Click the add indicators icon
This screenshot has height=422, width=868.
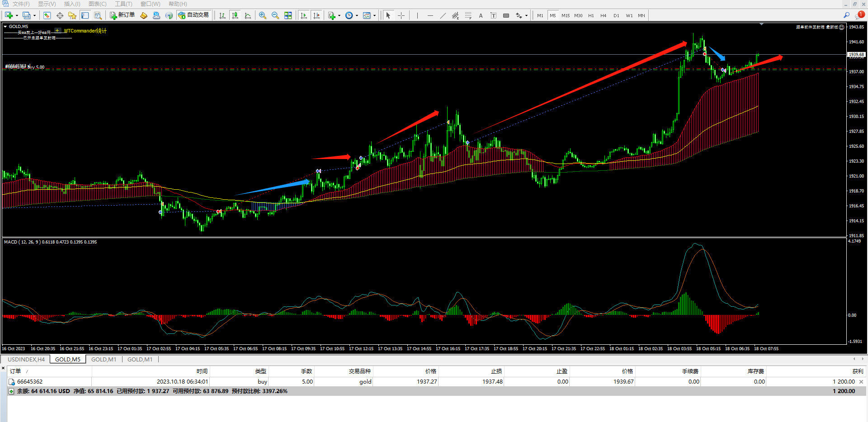[x=332, y=15]
